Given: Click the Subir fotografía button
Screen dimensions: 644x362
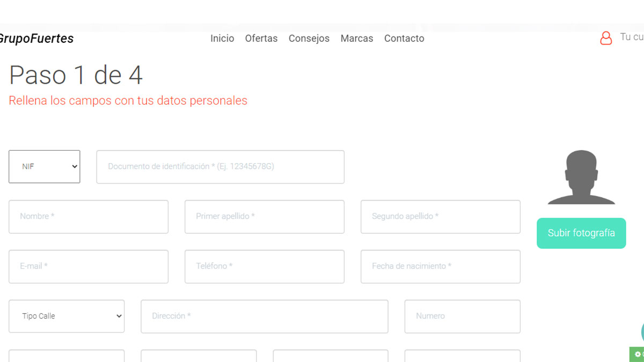Looking at the screenshot, I should pos(581,233).
